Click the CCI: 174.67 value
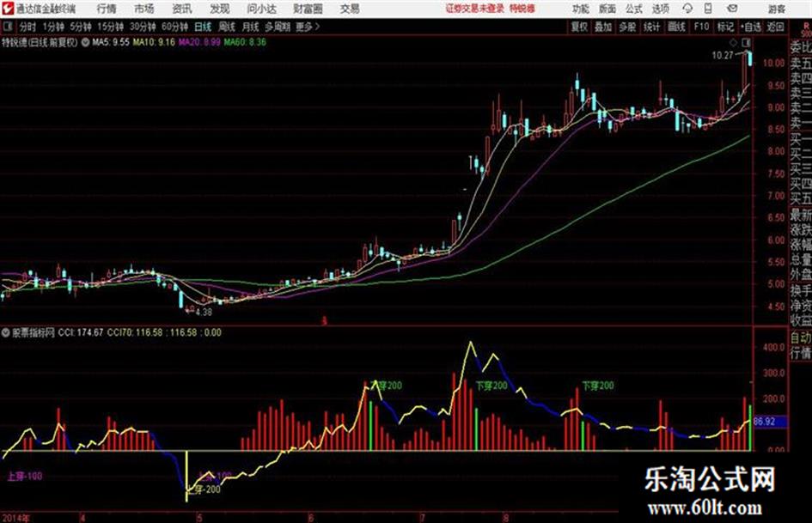 (81, 332)
